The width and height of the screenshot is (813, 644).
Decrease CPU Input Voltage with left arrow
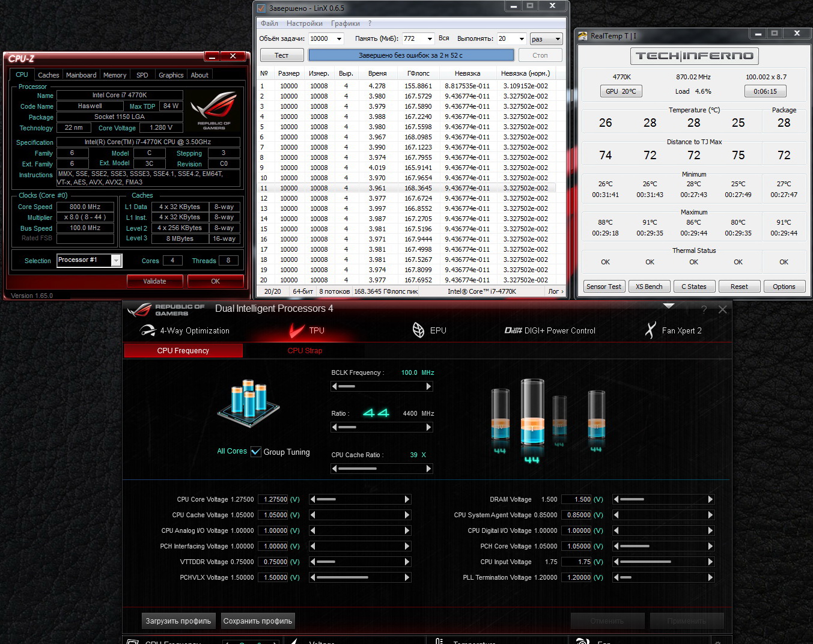tap(617, 562)
